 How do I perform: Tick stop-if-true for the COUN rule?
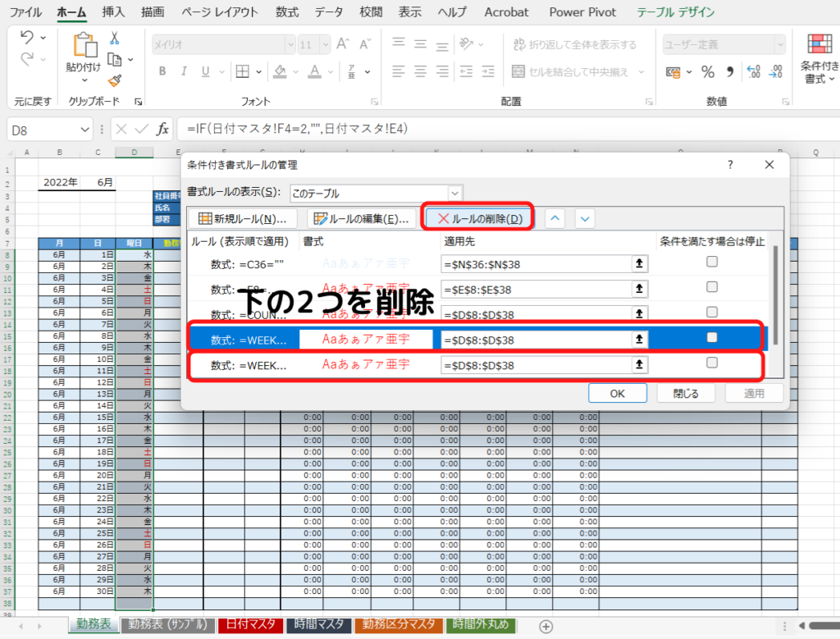pos(712,312)
